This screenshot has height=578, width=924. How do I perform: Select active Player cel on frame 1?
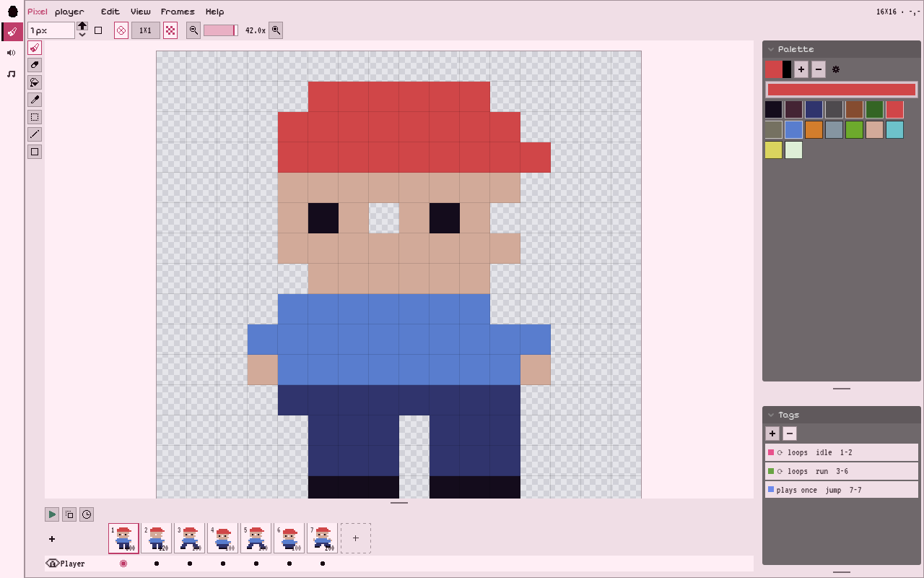click(123, 564)
